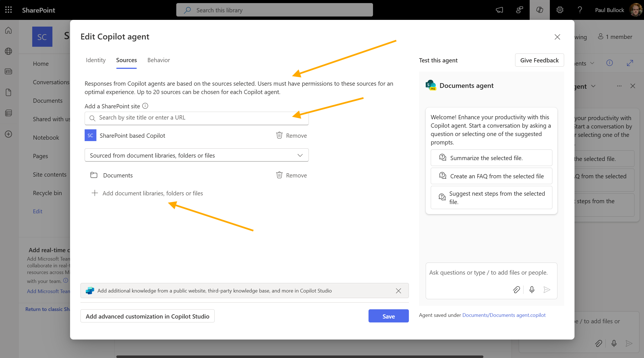
Task: Click the announcements megaphone icon
Action: click(499, 10)
